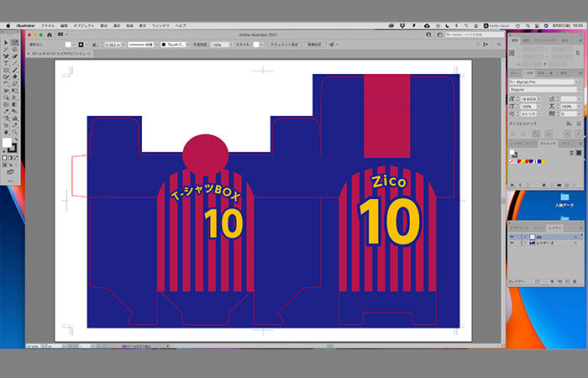Image resolution: width=588 pixels, height=378 pixels.
Task: Expand the die layer disclosure arrow
Action: (524, 236)
